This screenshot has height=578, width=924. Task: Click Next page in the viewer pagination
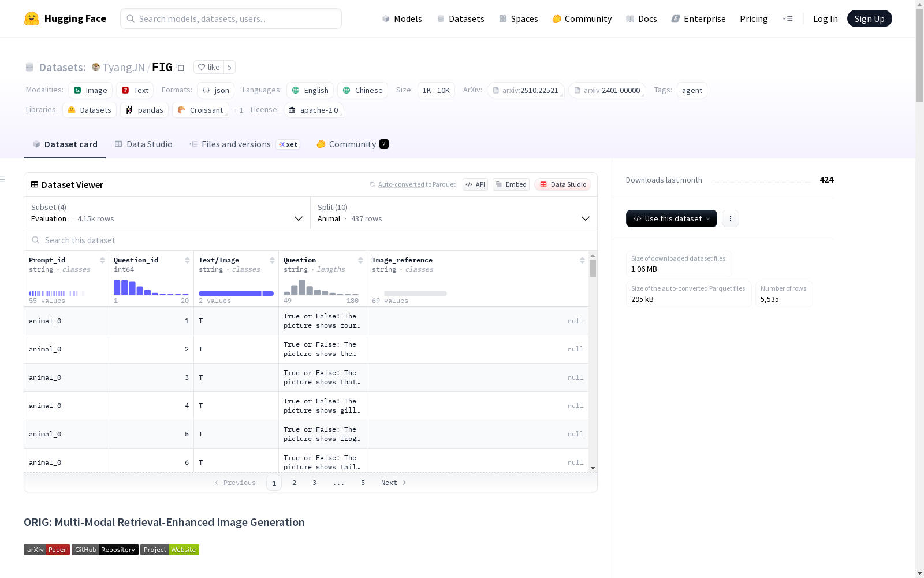[x=394, y=483]
